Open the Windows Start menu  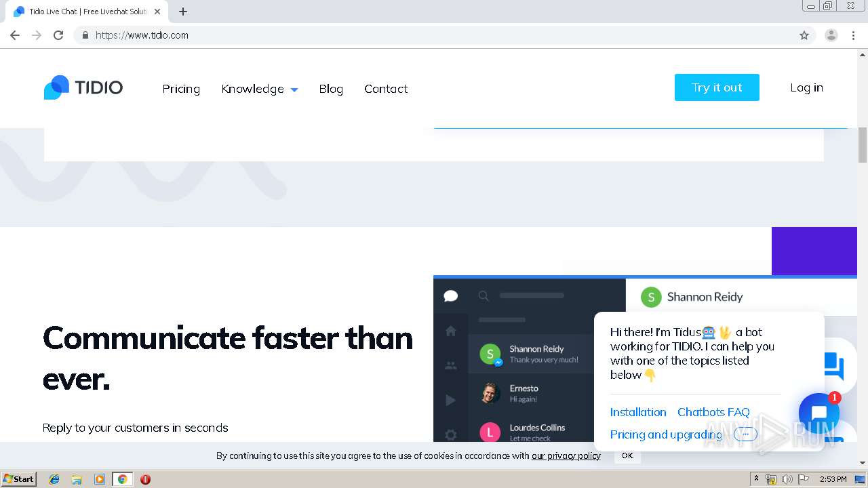19,479
